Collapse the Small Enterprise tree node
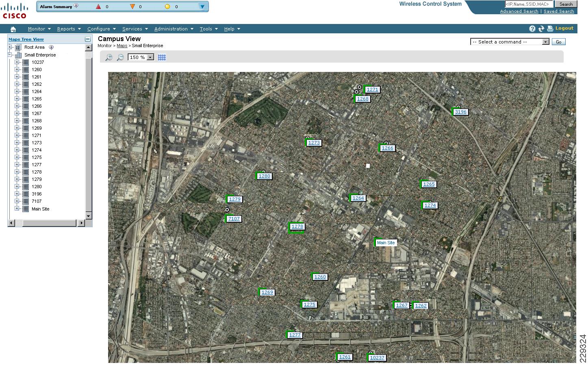Viewport: 588px width, 367px height. (x=10, y=55)
